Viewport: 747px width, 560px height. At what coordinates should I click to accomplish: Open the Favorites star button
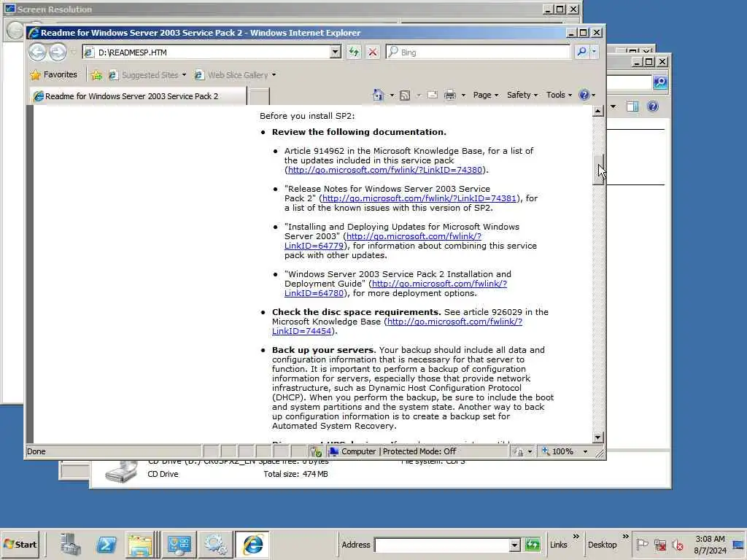53,75
